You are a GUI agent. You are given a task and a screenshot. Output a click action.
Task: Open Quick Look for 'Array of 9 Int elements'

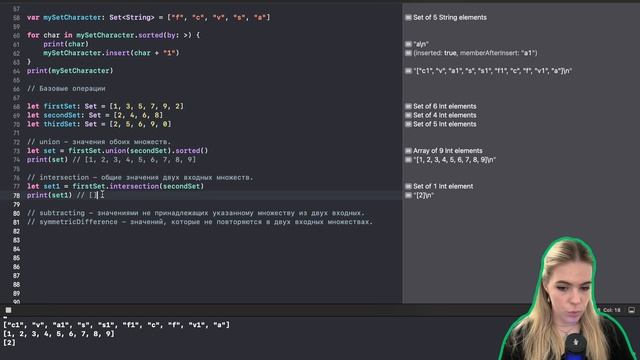pyautogui.click(x=408, y=151)
